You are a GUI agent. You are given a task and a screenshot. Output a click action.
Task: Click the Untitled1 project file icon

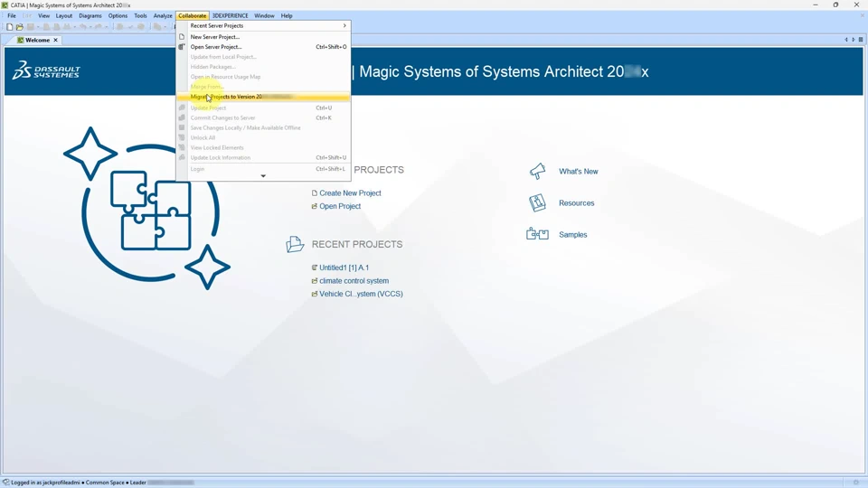[x=315, y=267]
